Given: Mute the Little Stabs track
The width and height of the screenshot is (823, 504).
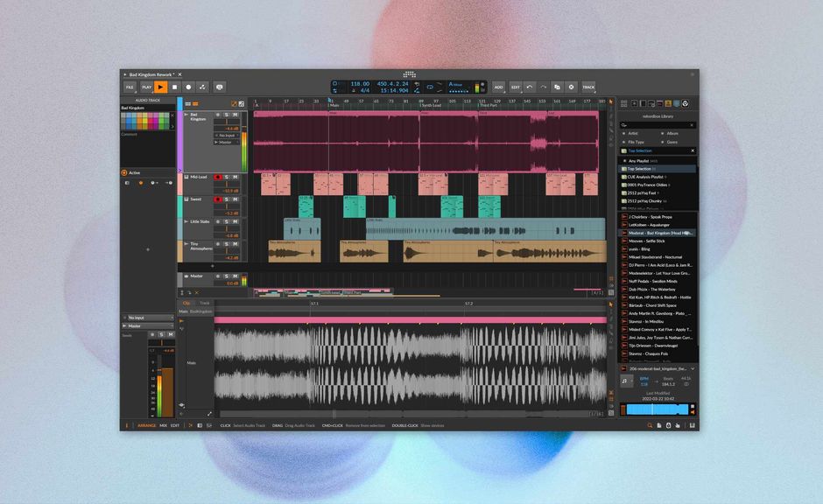Looking at the screenshot, I should click(x=236, y=222).
